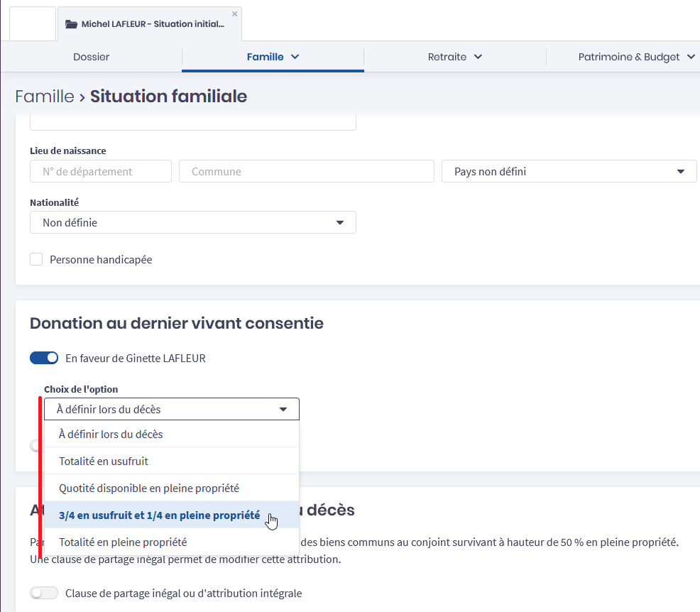Expand the Famille menu chevron
The image size is (700, 612).
coord(295,57)
